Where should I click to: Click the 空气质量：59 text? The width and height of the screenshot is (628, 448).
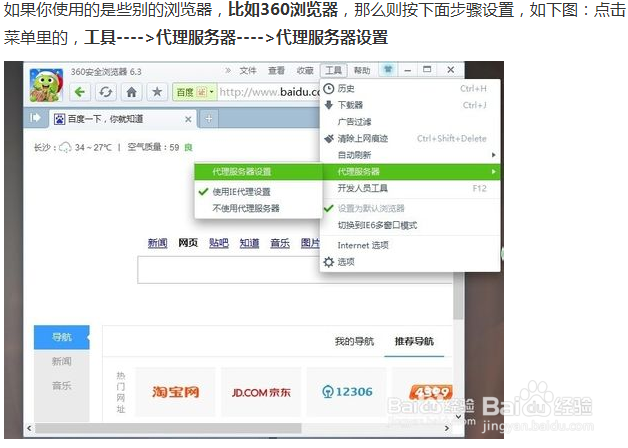click(153, 148)
